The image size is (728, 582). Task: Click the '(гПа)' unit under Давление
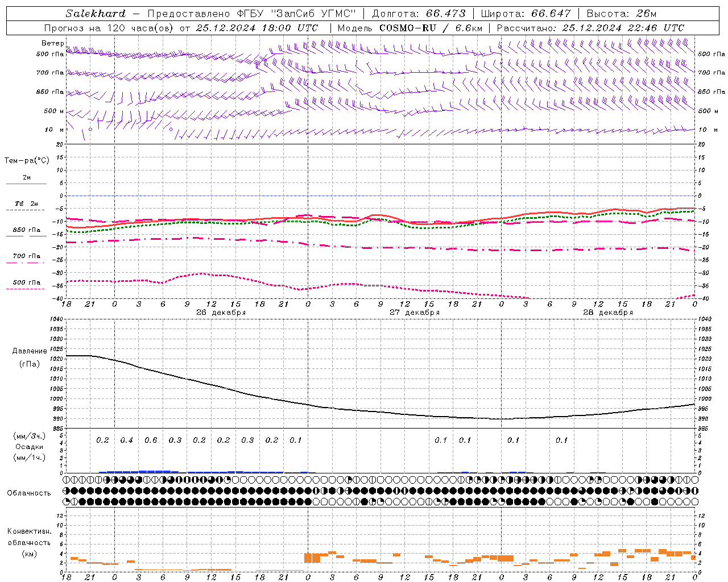tap(30, 364)
